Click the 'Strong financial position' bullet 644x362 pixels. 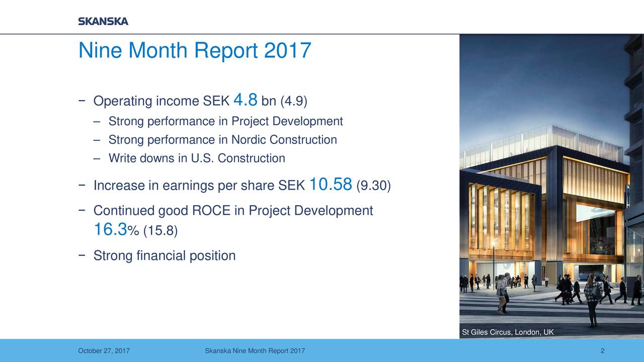click(x=157, y=256)
